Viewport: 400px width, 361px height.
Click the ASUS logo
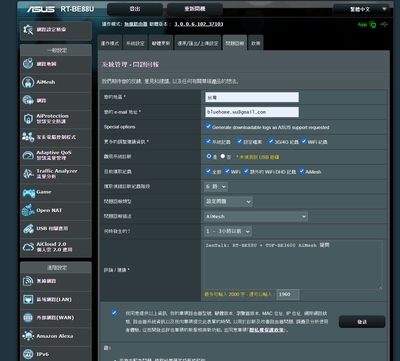(x=41, y=9)
